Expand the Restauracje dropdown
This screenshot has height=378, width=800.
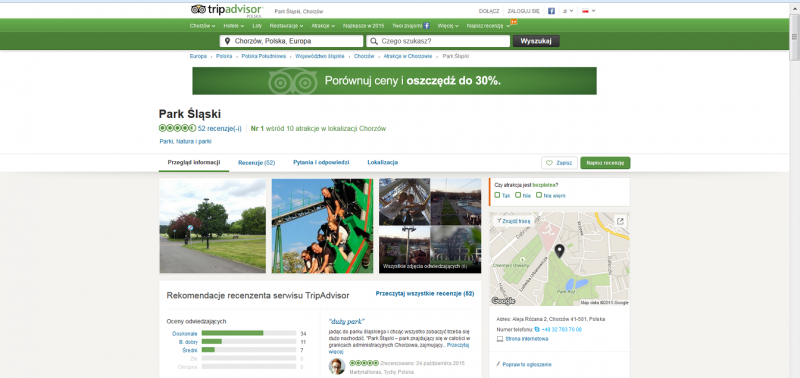(x=286, y=26)
